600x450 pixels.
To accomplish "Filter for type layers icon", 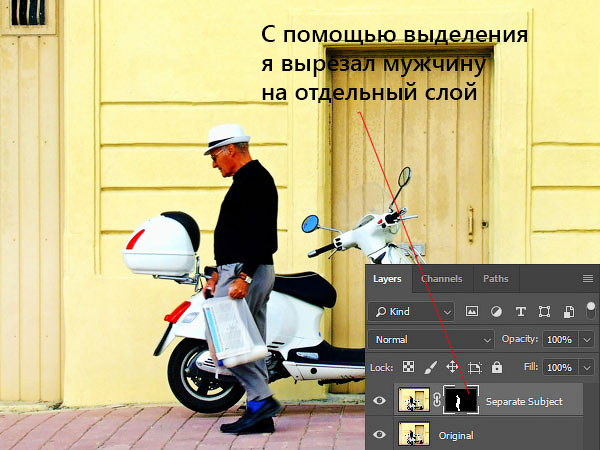I will click(520, 312).
